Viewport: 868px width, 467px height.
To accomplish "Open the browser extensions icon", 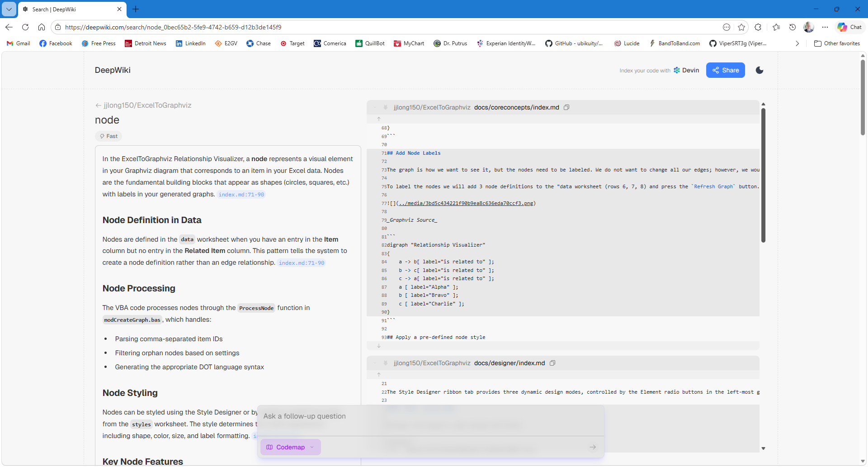I will point(758,27).
